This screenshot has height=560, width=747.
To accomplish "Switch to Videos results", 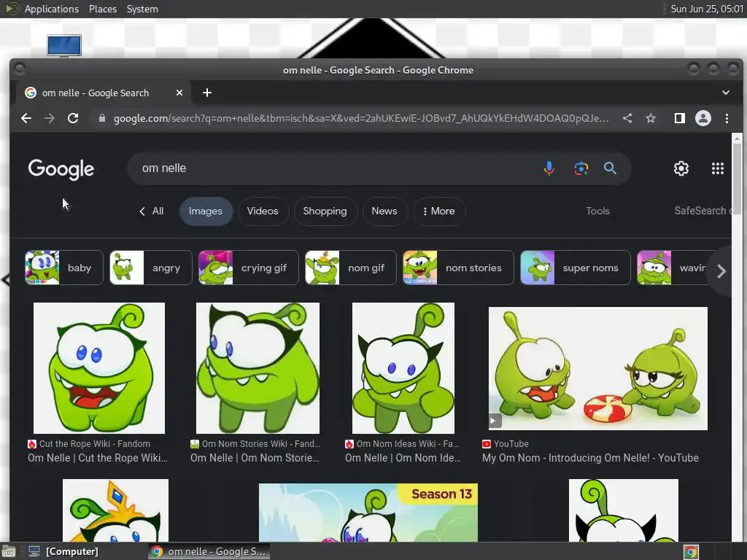I will tap(263, 211).
